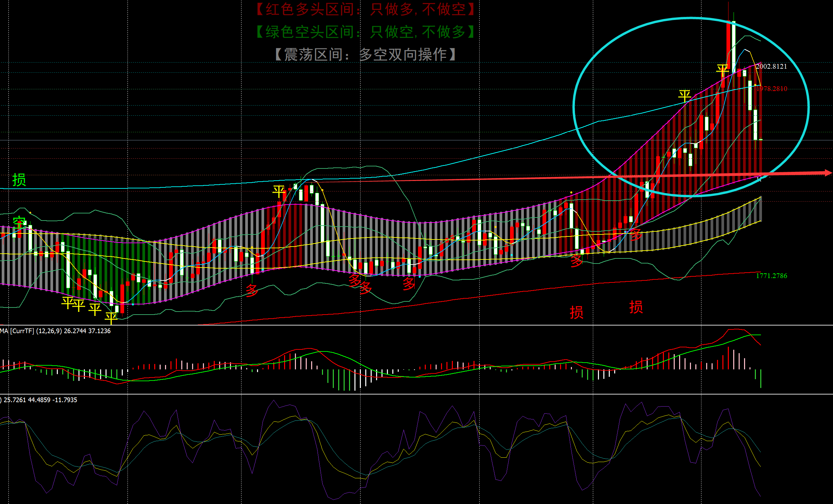This screenshot has width=833, height=504.
Task: Select the red 1978.2810 price label
Action: (771, 89)
